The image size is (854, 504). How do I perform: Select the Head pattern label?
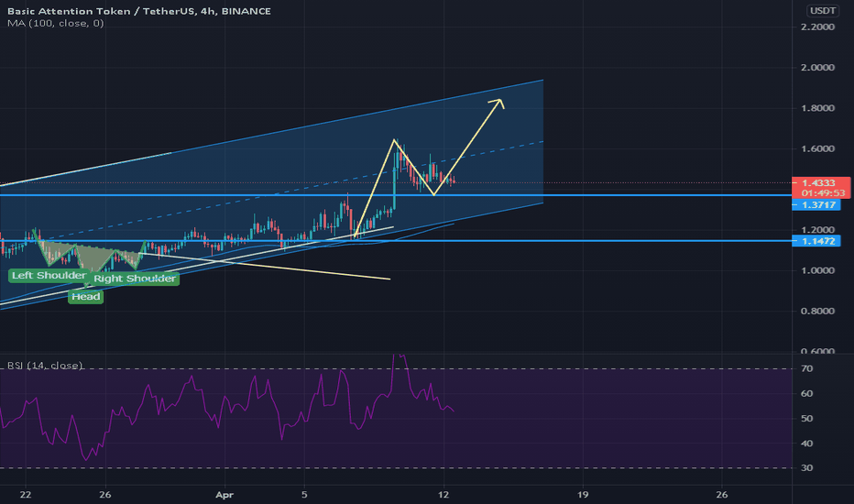86,296
